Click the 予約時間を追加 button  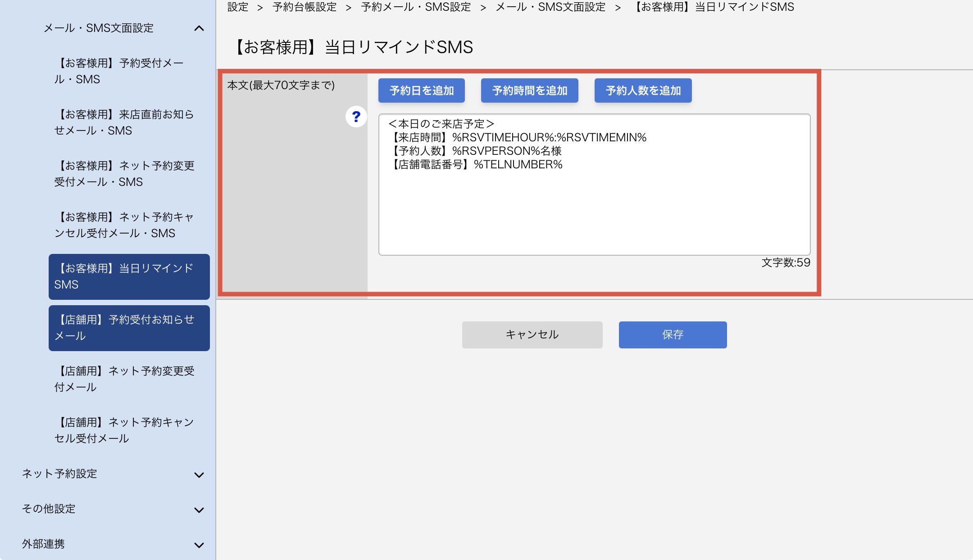pyautogui.click(x=530, y=90)
